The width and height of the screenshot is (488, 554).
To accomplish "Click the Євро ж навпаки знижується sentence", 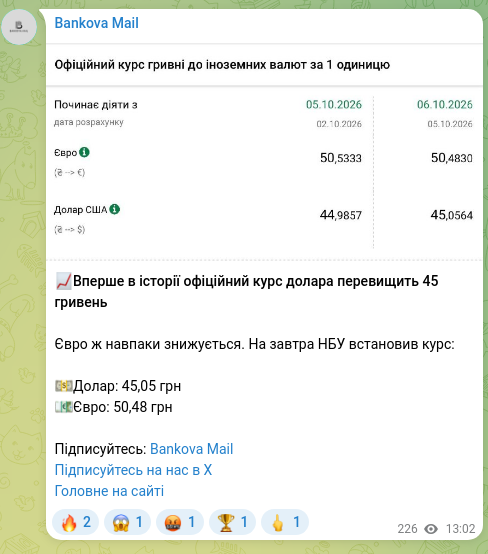I will 254,344.
